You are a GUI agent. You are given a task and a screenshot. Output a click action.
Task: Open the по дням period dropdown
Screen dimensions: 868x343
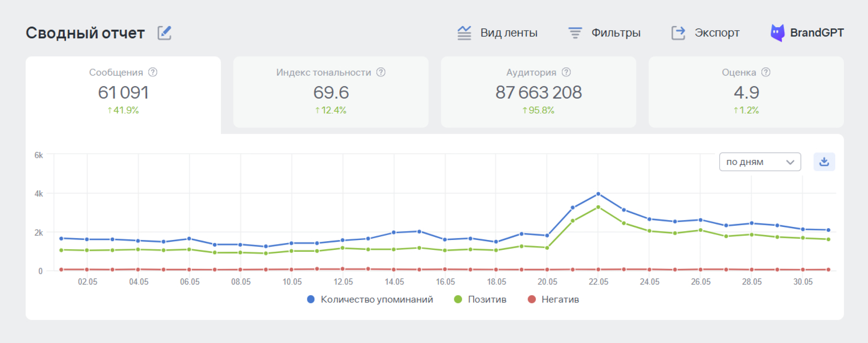(760, 162)
